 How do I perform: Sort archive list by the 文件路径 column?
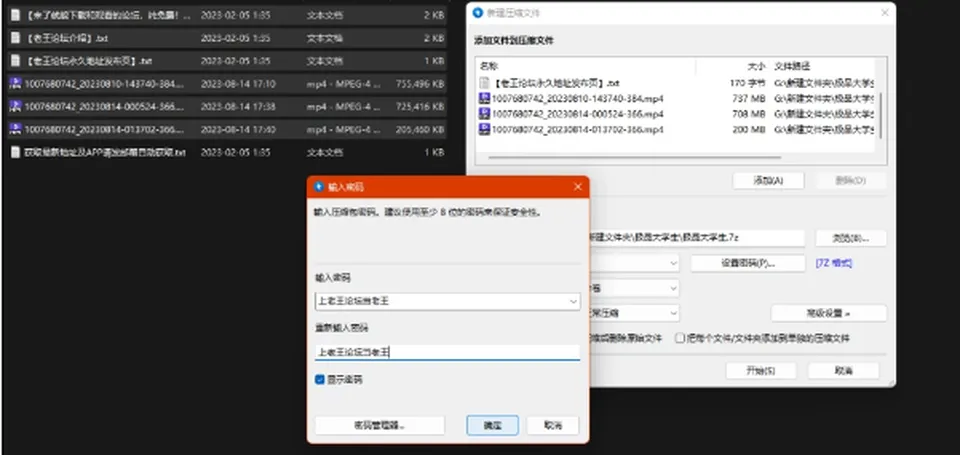tap(792, 66)
